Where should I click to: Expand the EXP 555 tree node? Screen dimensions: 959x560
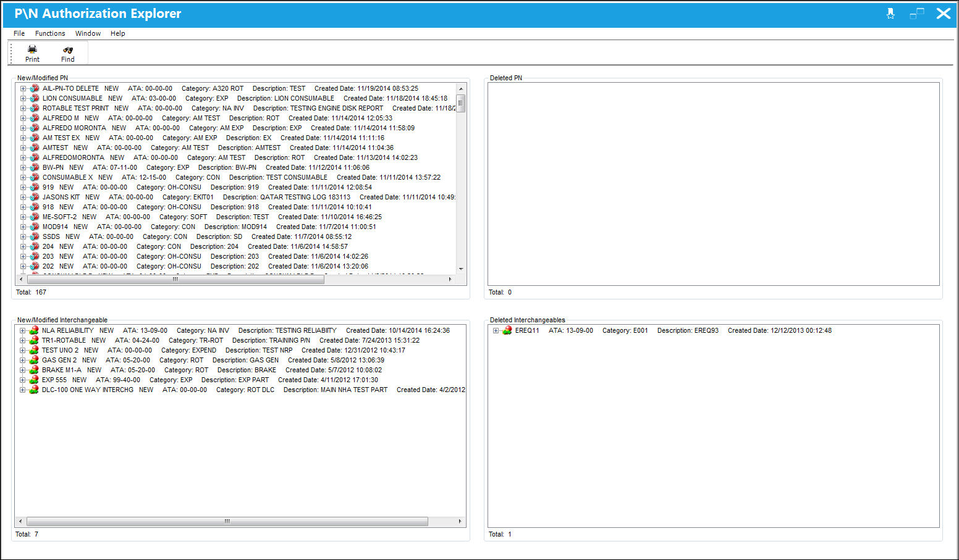[22, 380]
